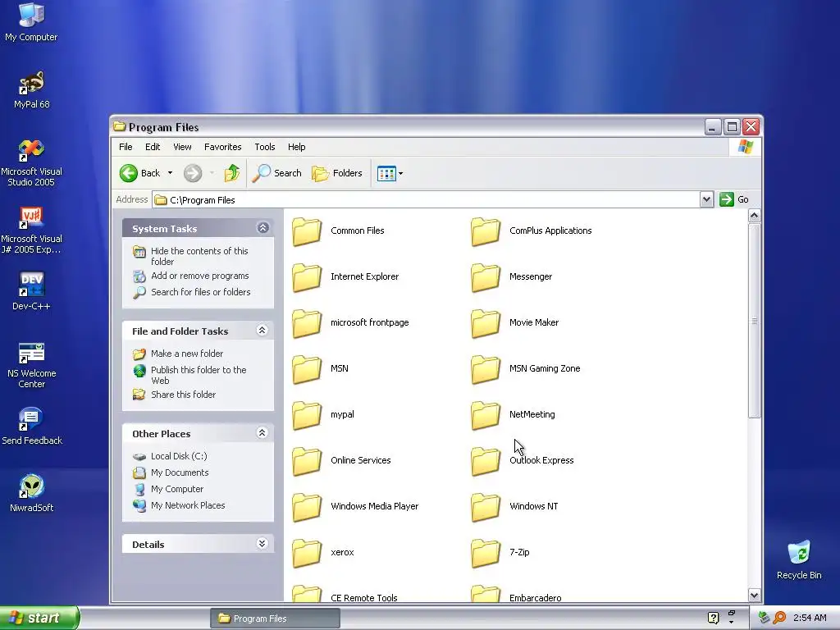Select the NS Welcome Center desktop icon
The width and height of the screenshot is (840, 630).
[x=32, y=365]
